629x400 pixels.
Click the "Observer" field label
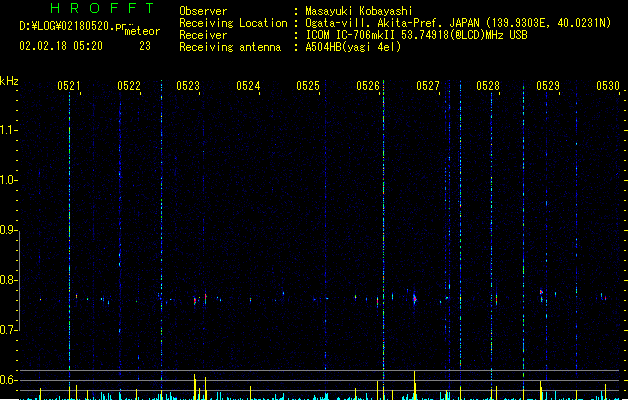[203, 11]
